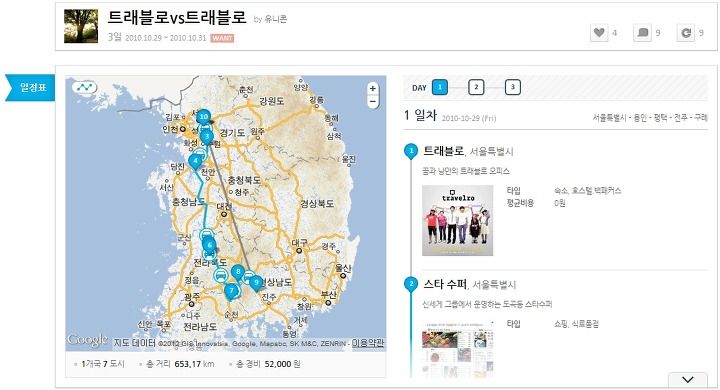This screenshot has width=720, height=390.
Task: Select map marker number 6
Action: coord(209,245)
